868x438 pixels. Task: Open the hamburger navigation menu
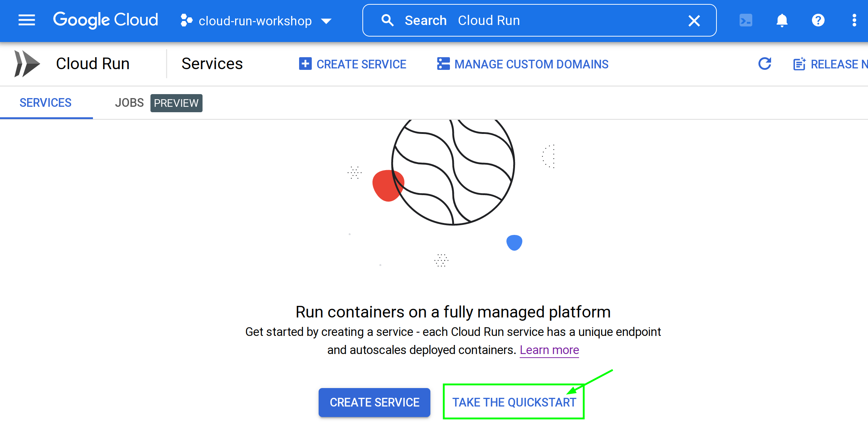click(27, 20)
